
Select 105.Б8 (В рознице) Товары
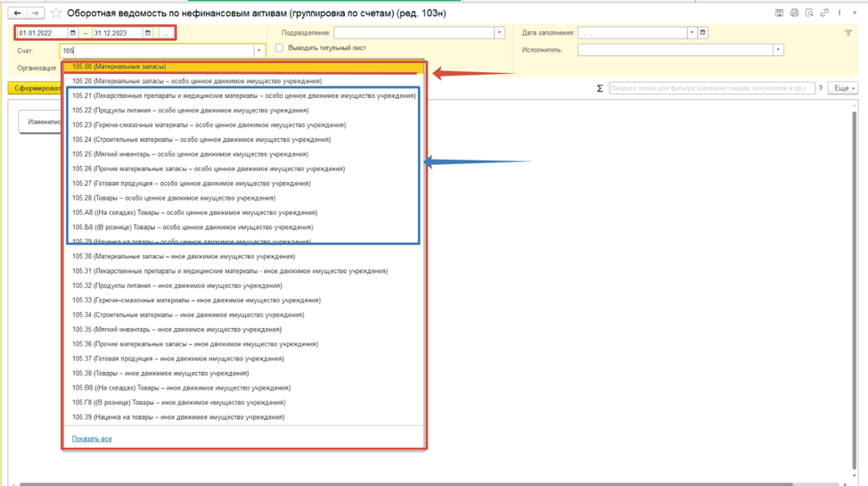pyautogui.click(x=243, y=227)
